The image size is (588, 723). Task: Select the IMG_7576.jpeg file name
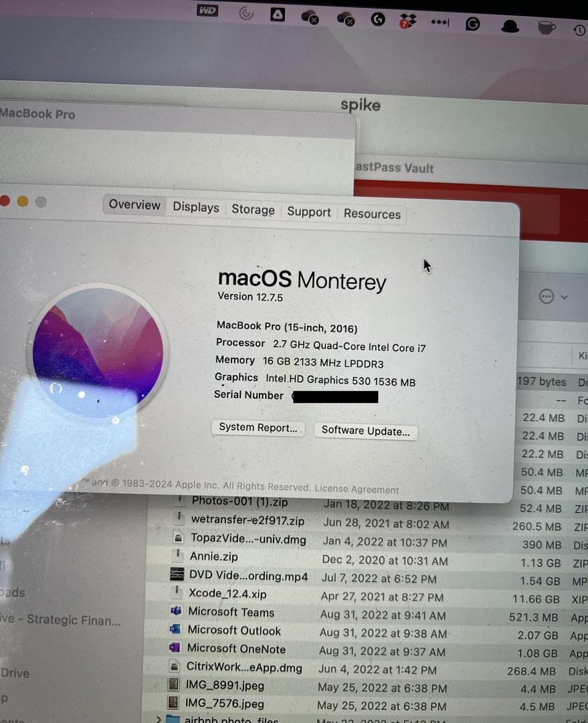pyautogui.click(x=224, y=703)
